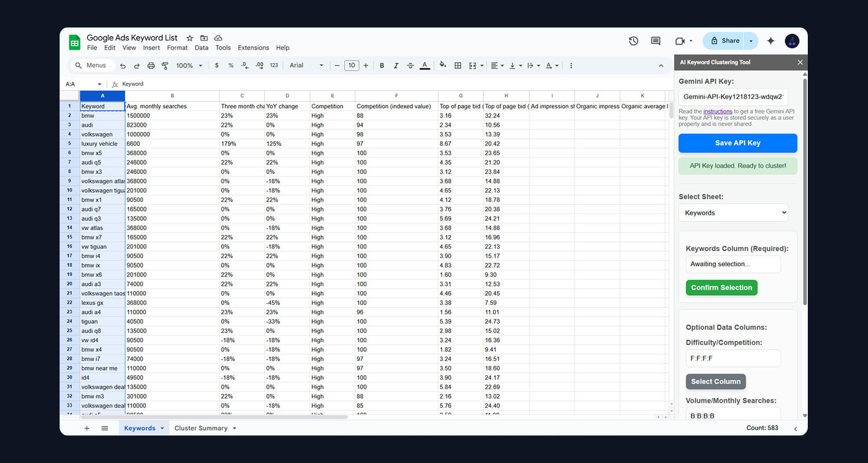
Task: Open the Insert menu
Action: tap(152, 48)
